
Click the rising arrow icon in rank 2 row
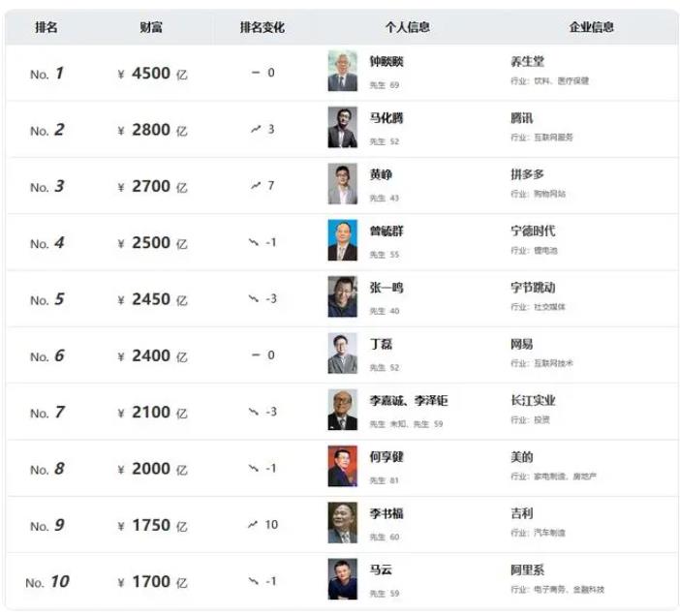coord(256,129)
